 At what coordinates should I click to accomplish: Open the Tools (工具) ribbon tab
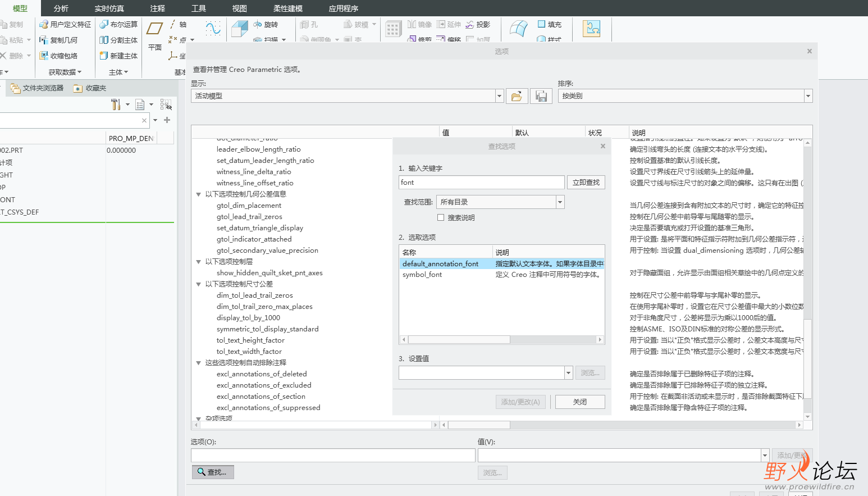click(199, 8)
